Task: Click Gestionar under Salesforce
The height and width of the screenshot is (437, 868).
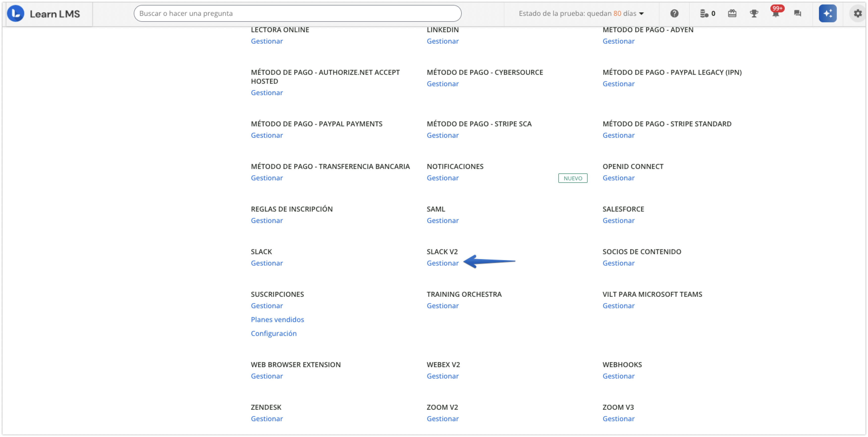Action: click(618, 220)
